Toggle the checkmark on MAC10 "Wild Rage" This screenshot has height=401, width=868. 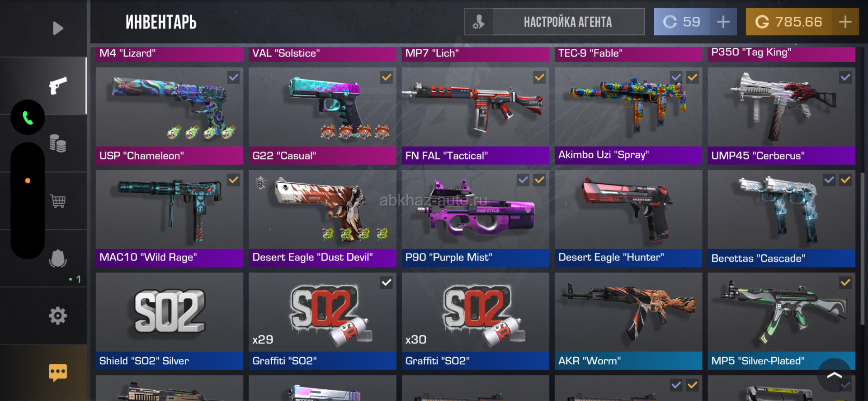click(233, 180)
